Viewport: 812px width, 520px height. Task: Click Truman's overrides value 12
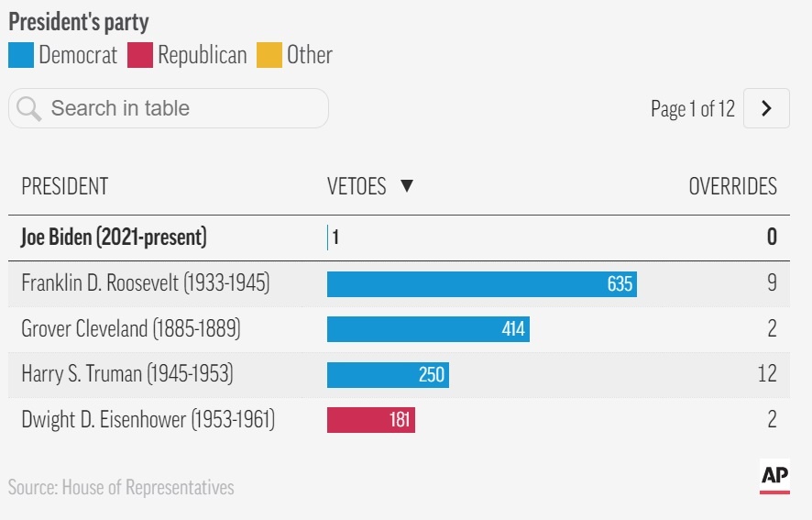pyautogui.click(x=766, y=374)
